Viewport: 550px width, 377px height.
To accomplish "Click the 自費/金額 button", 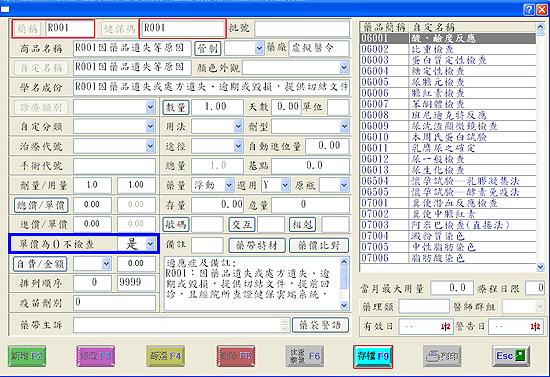I will [40, 264].
